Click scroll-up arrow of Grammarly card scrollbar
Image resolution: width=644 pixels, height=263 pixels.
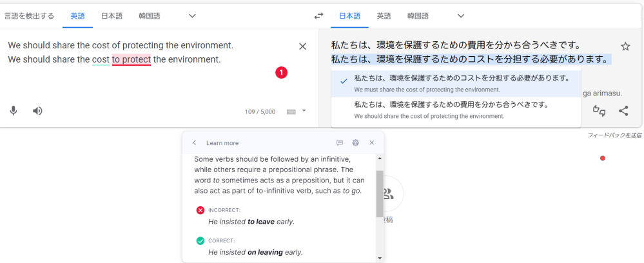pos(380,159)
